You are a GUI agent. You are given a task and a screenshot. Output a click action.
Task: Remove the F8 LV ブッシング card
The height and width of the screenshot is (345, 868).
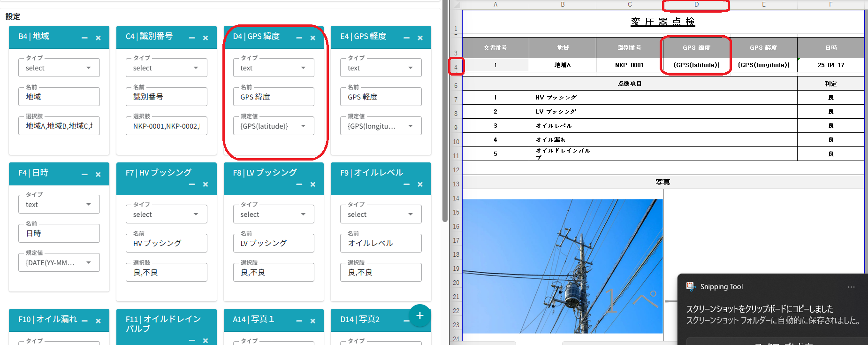(313, 184)
